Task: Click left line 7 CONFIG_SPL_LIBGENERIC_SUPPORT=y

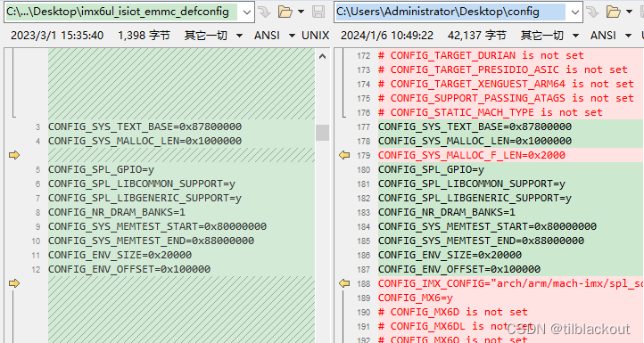Action: pos(145,198)
